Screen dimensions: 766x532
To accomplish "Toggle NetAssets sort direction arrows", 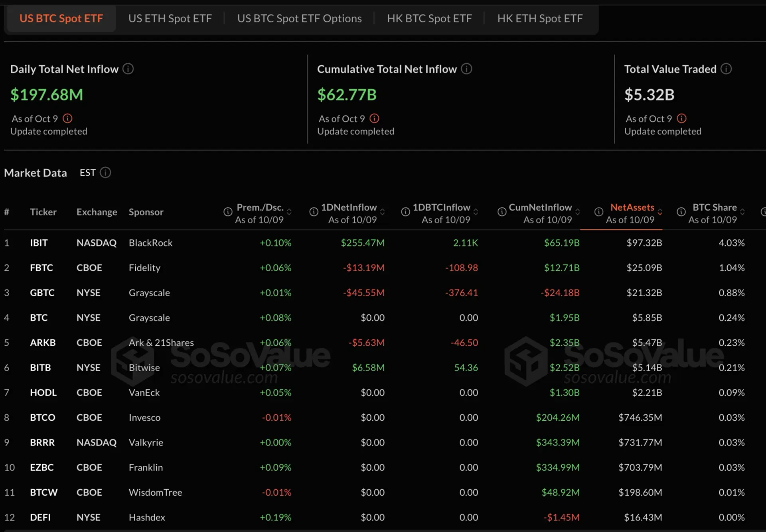I will point(660,212).
